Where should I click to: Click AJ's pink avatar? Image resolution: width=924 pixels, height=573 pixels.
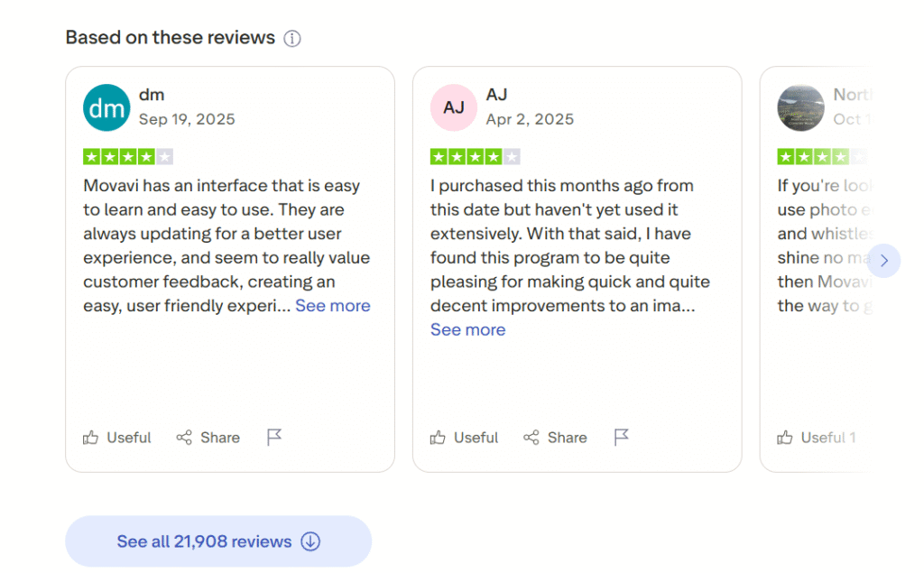tap(453, 106)
